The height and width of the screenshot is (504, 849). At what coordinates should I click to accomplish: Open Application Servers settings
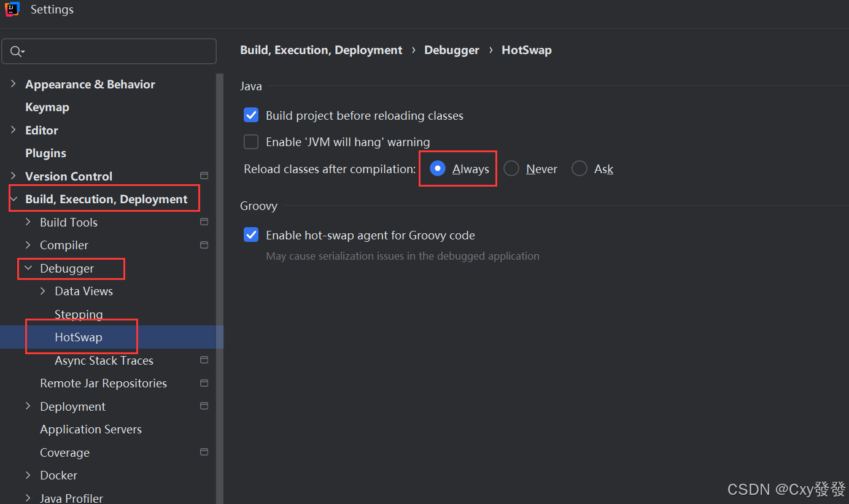(x=91, y=429)
